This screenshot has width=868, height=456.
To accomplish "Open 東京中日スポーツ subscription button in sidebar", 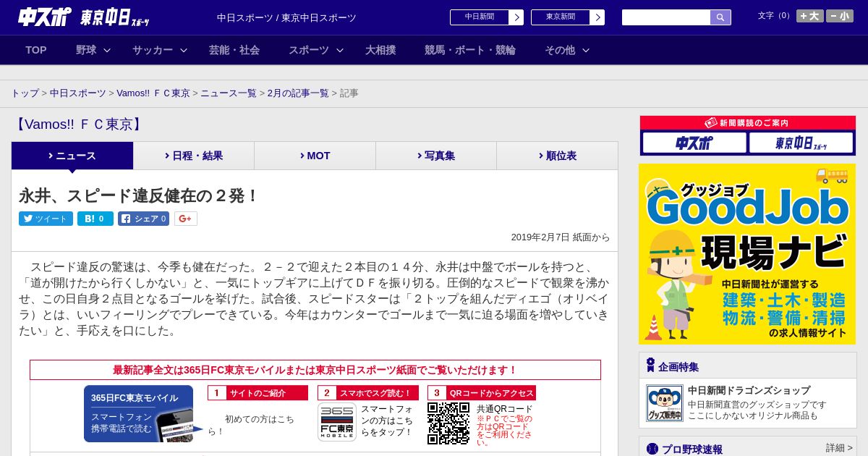I will click(x=801, y=143).
